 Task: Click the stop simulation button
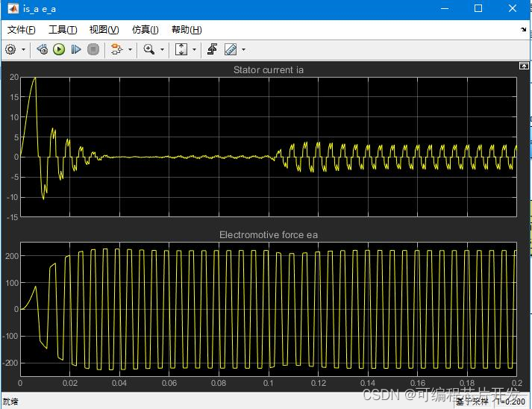point(93,49)
